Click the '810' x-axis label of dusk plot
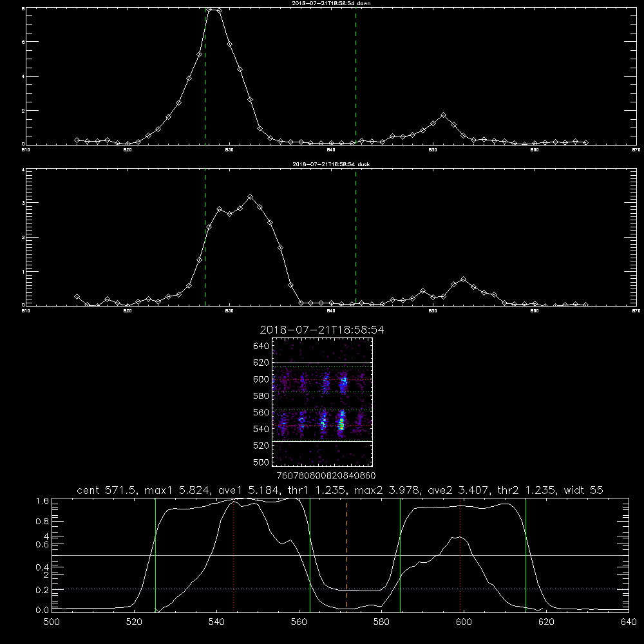The height and width of the screenshot is (644, 644). [26, 311]
